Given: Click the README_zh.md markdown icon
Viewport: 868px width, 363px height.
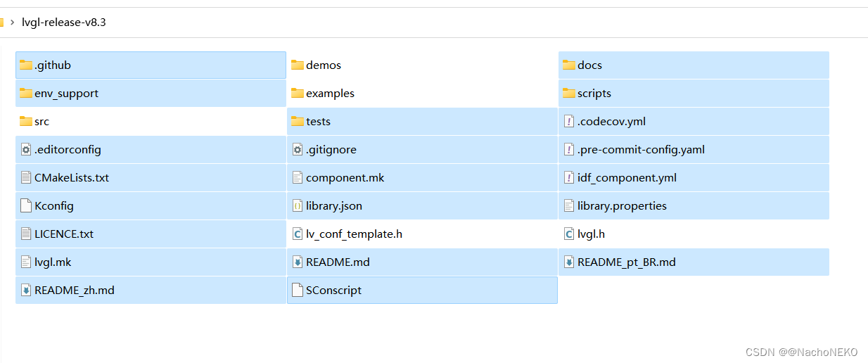Looking at the screenshot, I should point(26,290).
